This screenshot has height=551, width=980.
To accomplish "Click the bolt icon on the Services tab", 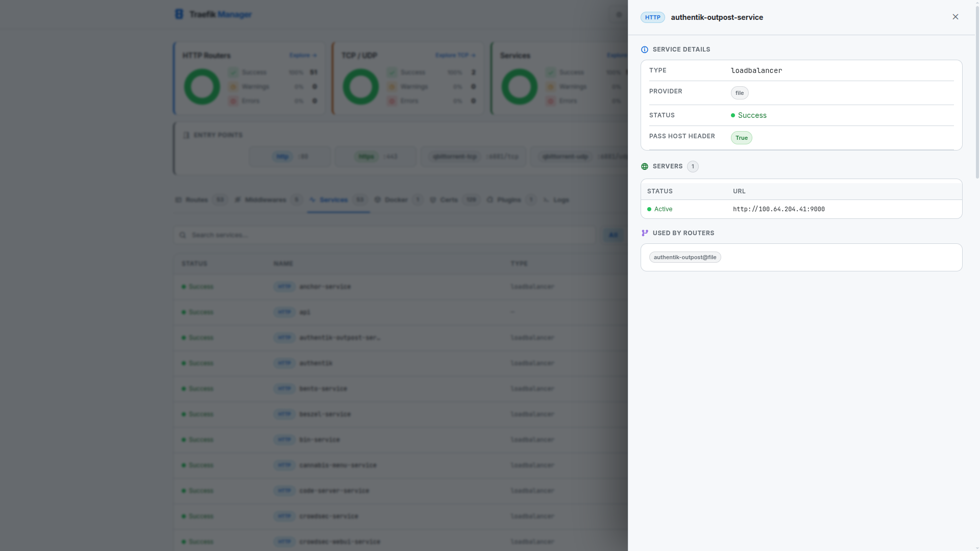I will 312,199.
